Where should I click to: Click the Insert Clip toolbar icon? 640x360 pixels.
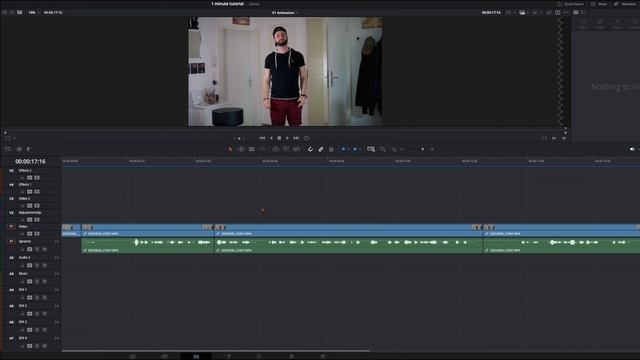point(276,149)
